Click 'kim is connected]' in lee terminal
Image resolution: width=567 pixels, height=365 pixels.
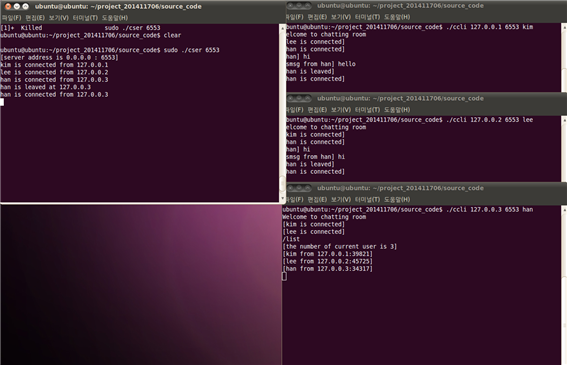tap(315, 135)
